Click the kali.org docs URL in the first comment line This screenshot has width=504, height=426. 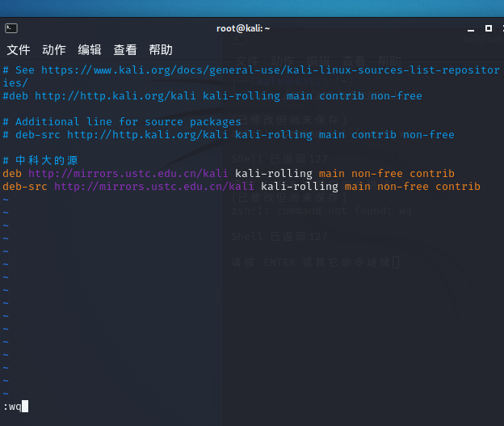click(270, 70)
